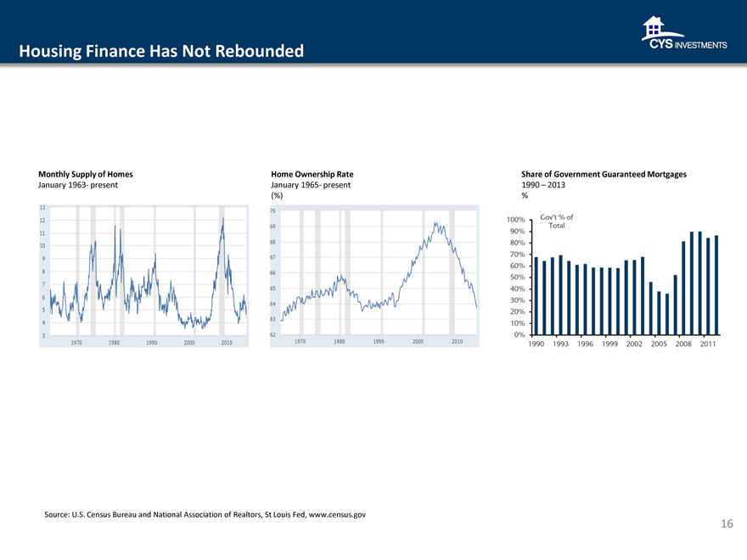The width and height of the screenshot is (747, 560).
Task: Click the Home Ownership Rate heading
Action: [x=312, y=174]
